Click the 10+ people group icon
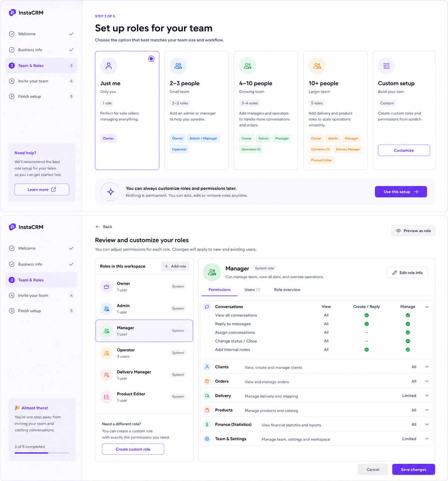Viewport: 448px width, 481px height. (317, 66)
